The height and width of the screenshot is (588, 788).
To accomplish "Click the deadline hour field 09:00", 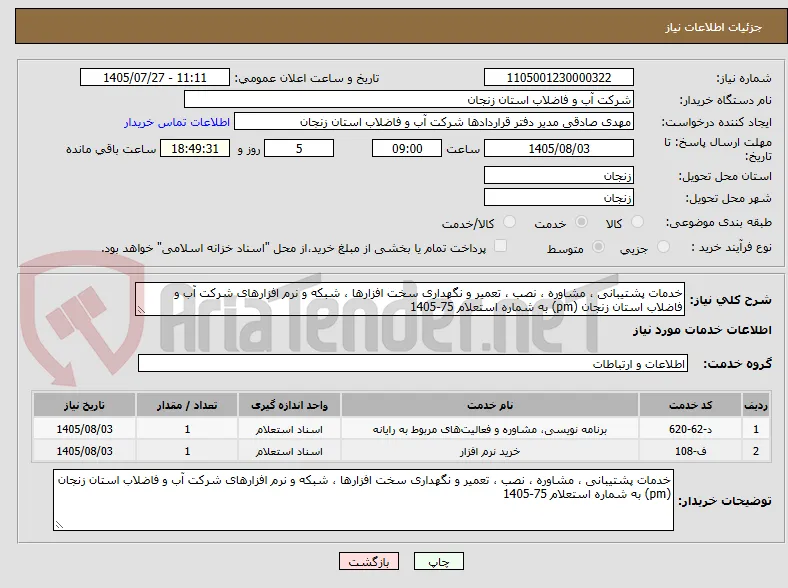I will point(407,148).
